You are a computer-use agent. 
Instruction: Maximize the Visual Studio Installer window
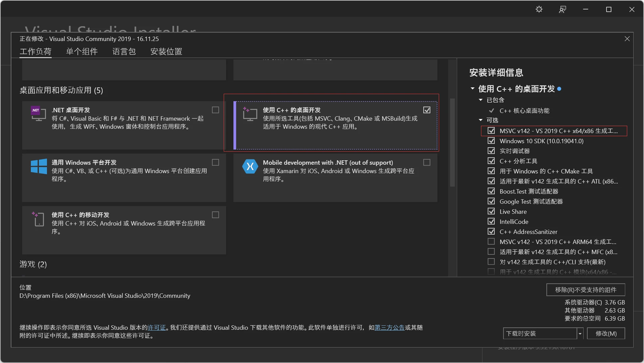(609, 9)
